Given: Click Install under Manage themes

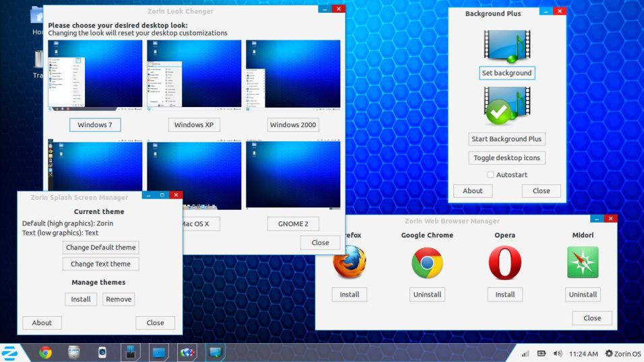Looking at the screenshot, I should pyautogui.click(x=81, y=299).
